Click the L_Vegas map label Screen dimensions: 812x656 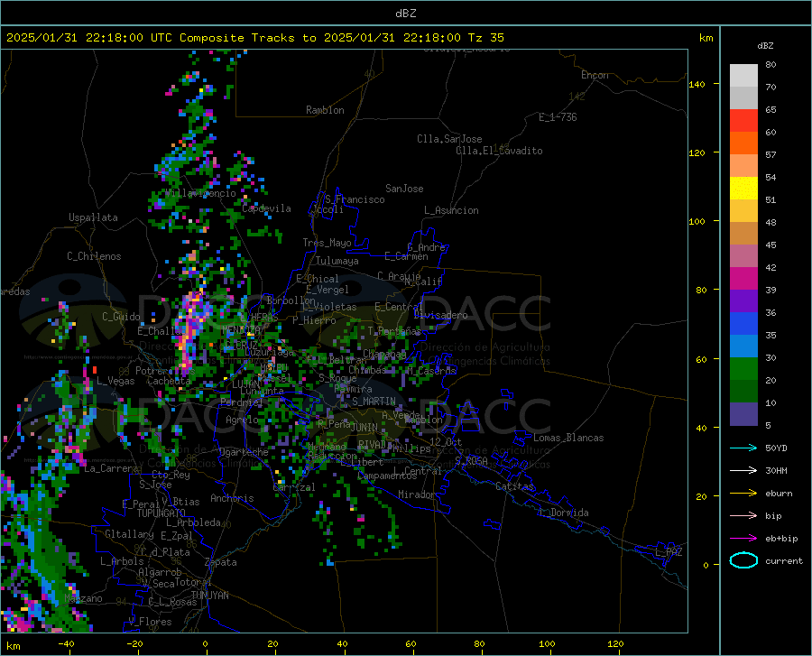(115, 381)
